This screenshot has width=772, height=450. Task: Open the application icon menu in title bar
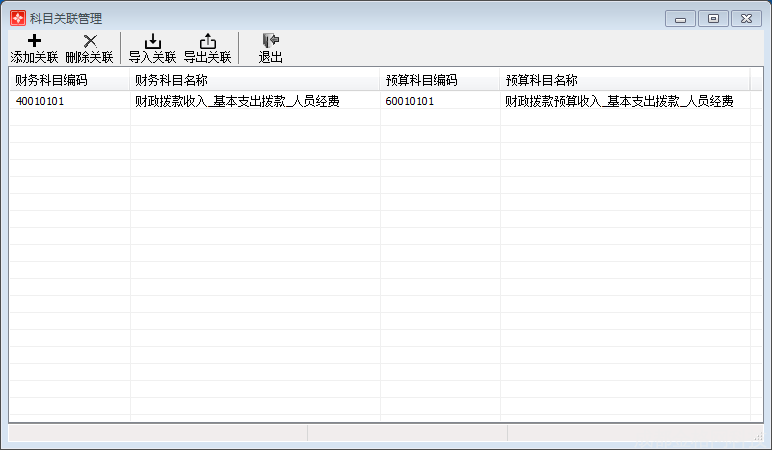coord(17,18)
